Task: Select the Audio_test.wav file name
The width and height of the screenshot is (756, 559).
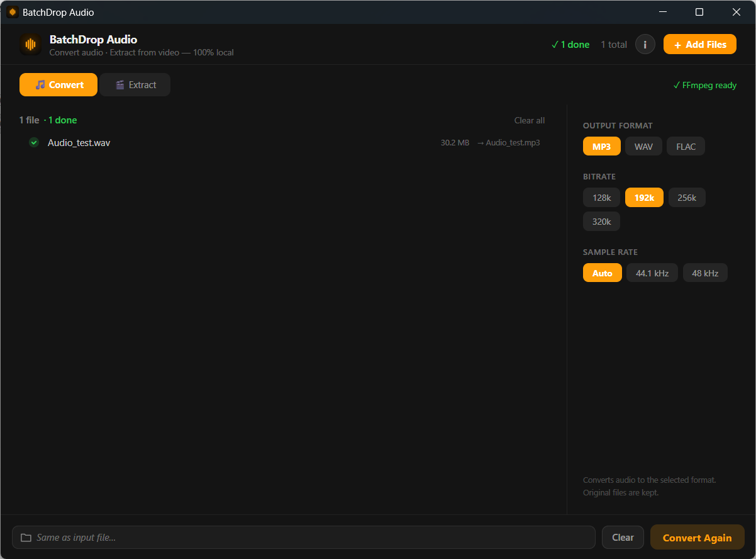Action: pos(79,143)
